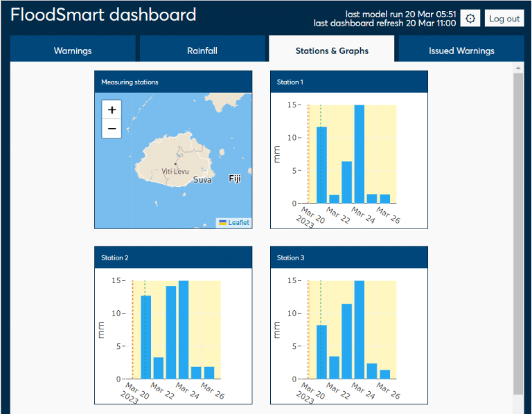Click the first bar in Station 2 chart

tap(145, 337)
